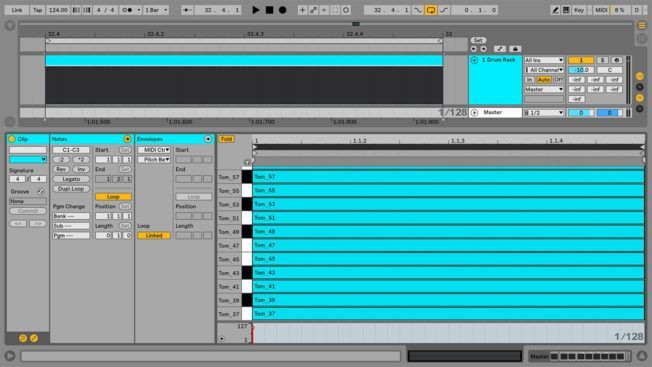Viewport: 652px width, 367px height.
Task: Open the All Ins input dropdown
Action: coord(544,60)
